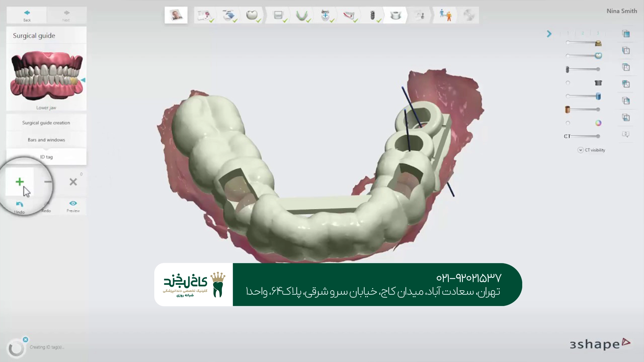Open the two-person approval workflow step
Viewport: 644px width, 362px height.
coord(446,15)
